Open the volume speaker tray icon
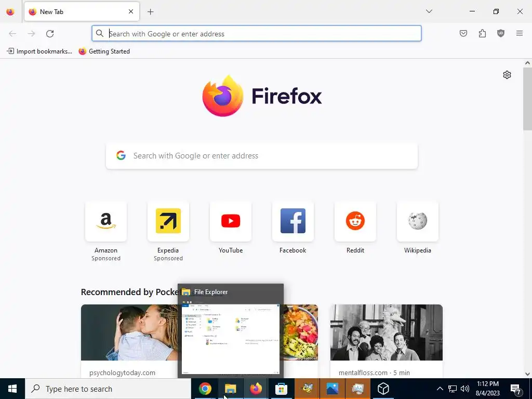 [x=465, y=389]
